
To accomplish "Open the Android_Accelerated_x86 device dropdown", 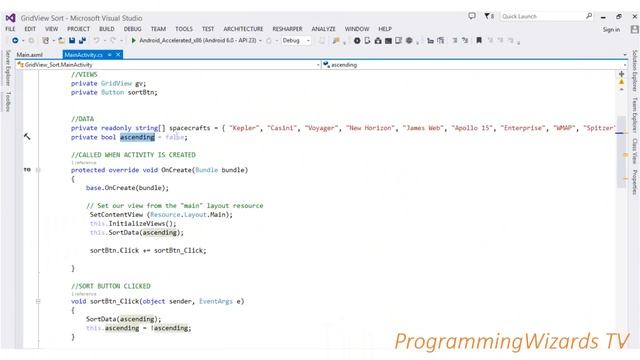I will [260, 40].
